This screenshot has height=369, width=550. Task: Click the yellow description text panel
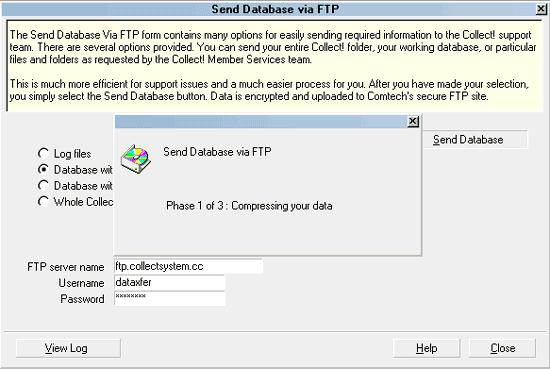click(275, 66)
